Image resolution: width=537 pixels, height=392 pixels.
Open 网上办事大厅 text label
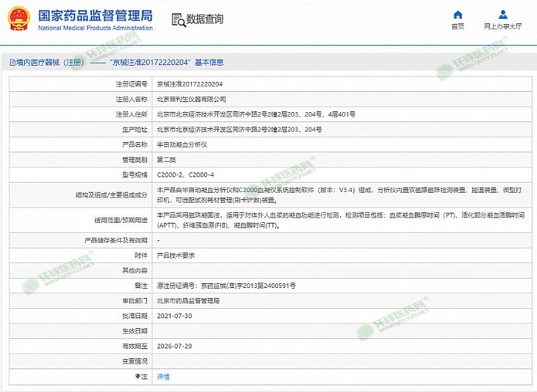point(503,27)
